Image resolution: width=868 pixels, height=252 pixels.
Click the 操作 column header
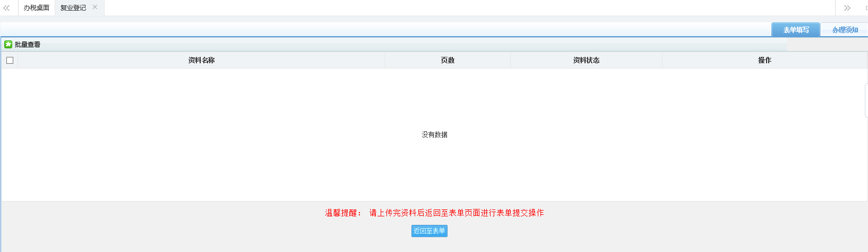coord(764,60)
